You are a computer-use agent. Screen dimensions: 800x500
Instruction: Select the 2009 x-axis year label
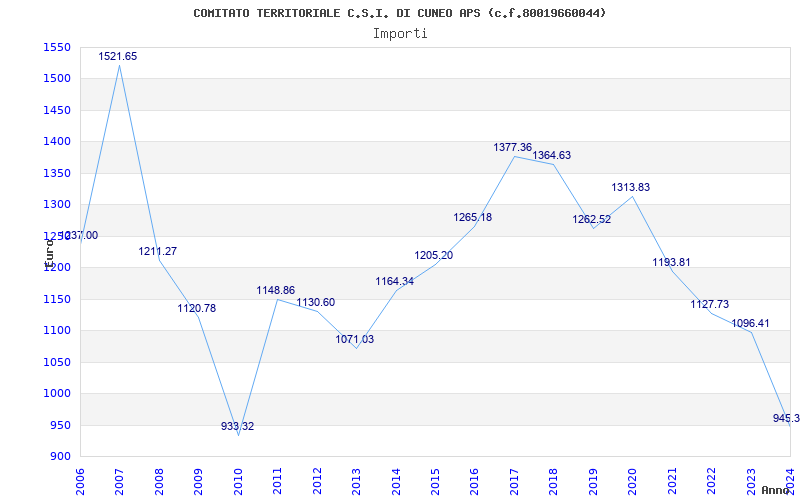[x=198, y=480]
